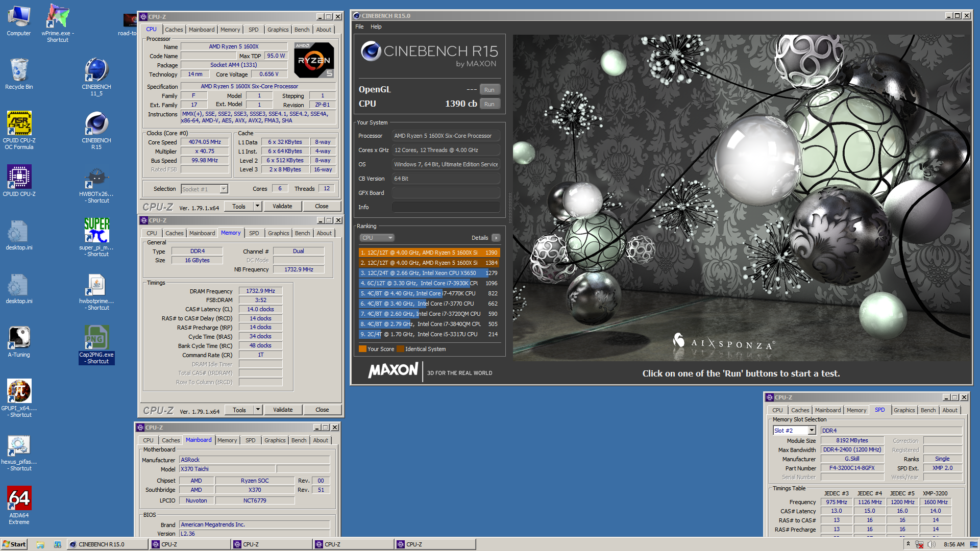Open the HWBOTx26 shortcut icon
980x551 pixels.
[x=96, y=184]
